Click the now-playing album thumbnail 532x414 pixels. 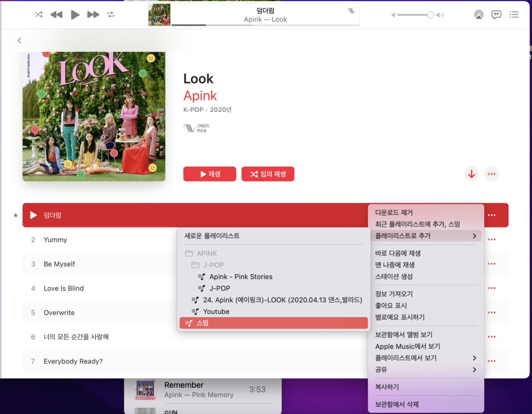pos(159,14)
